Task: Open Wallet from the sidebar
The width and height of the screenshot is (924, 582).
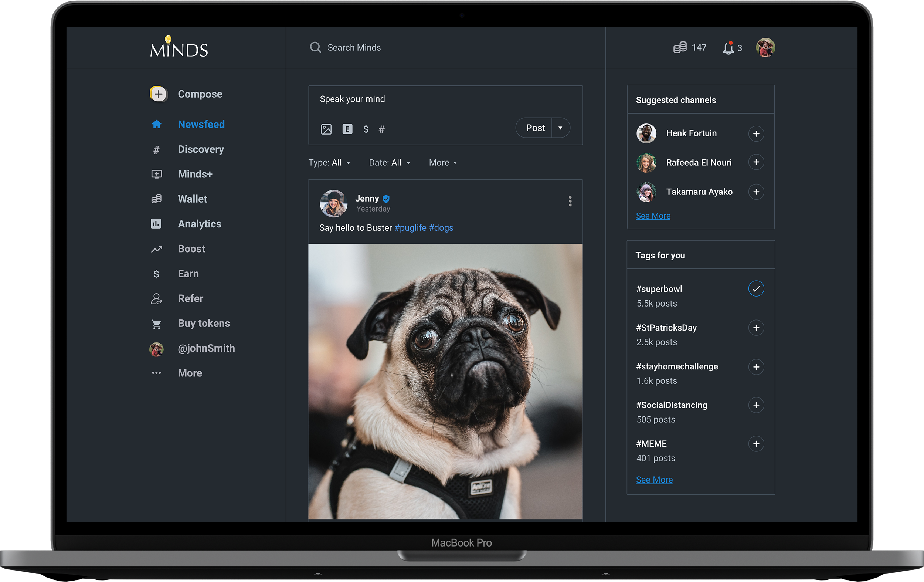Action: click(x=192, y=199)
